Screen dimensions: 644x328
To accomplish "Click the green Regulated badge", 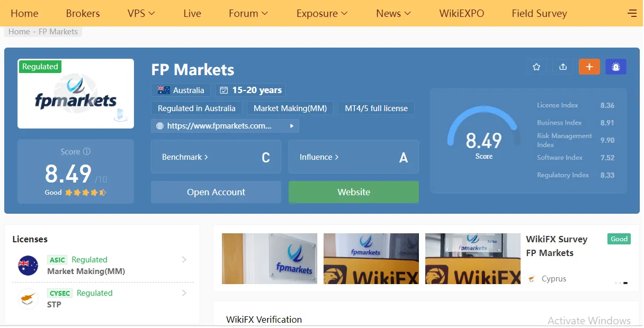I will (x=40, y=67).
